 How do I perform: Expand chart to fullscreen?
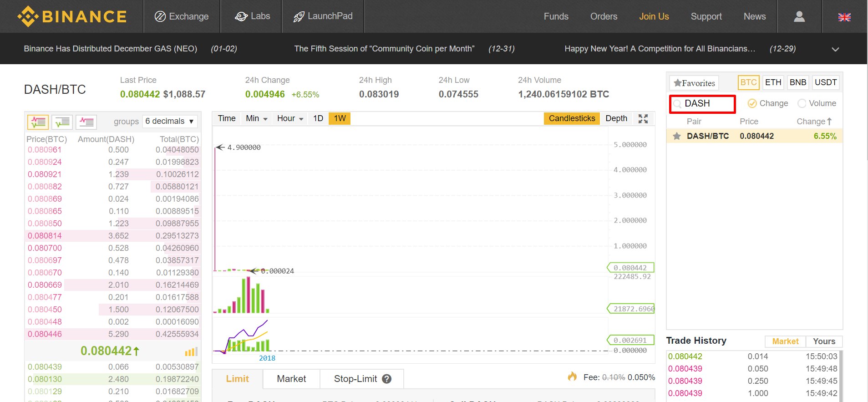point(643,119)
